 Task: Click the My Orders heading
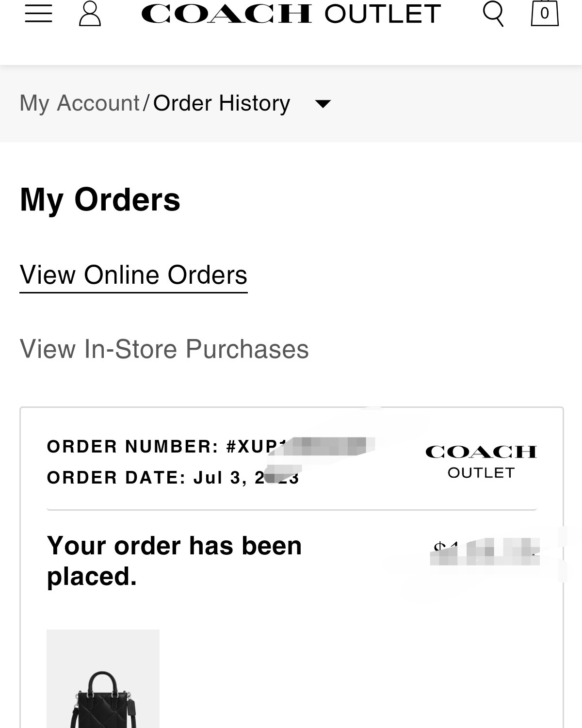click(x=100, y=199)
